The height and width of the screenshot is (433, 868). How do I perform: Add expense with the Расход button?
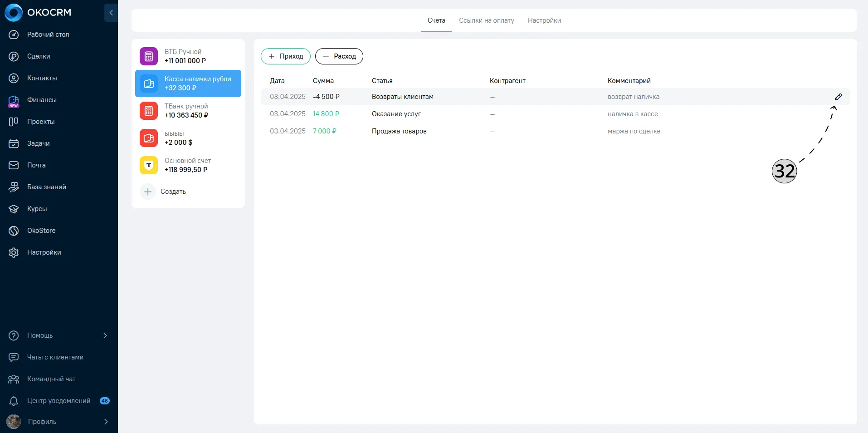(x=339, y=56)
